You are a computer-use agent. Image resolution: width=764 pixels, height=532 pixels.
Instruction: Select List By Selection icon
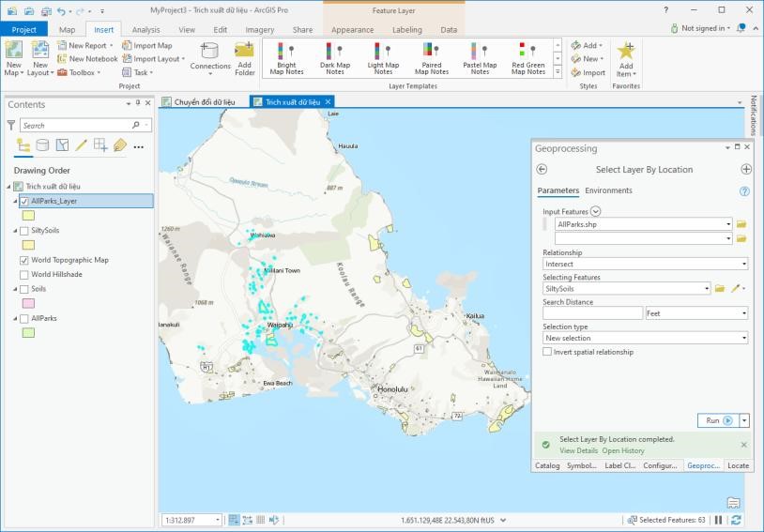(x=62, y=145)
